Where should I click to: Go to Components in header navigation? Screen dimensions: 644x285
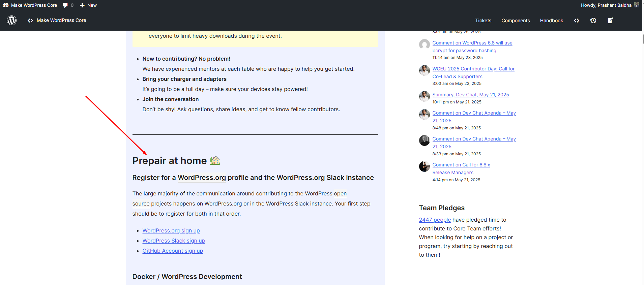click(x=516, y=21)
